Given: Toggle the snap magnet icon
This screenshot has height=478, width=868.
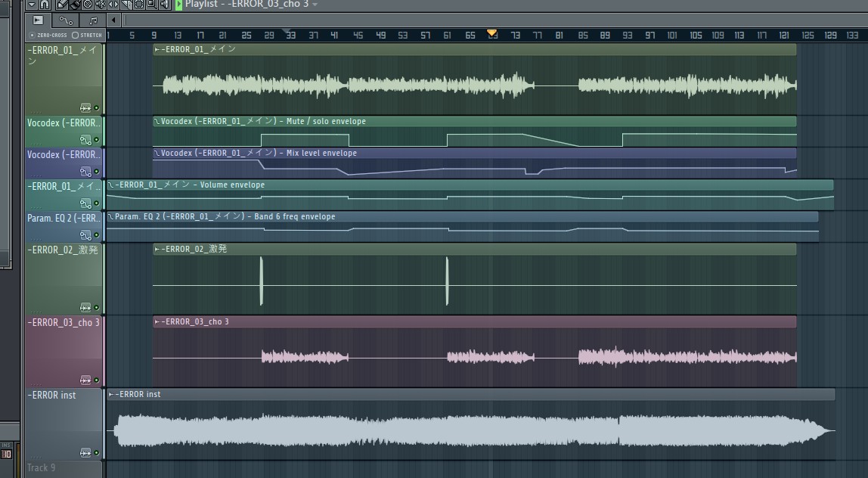Looking at the screenshot, I should tap(45, 5).
